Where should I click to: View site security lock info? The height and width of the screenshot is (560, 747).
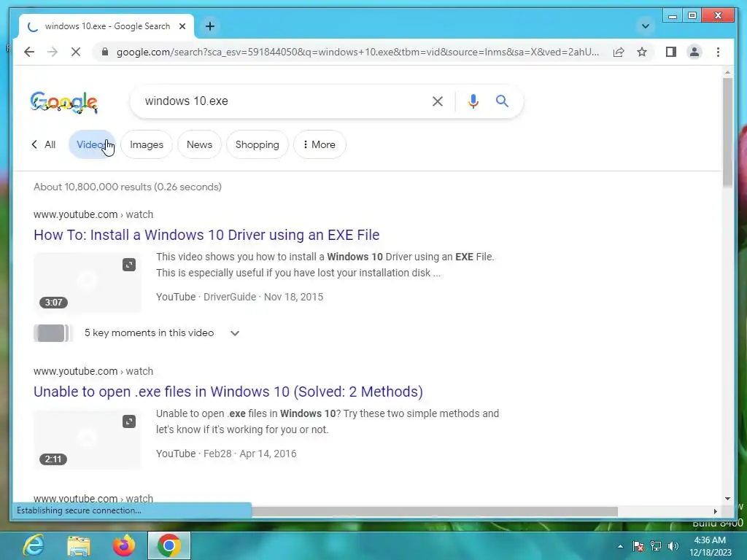click(105, 52)
